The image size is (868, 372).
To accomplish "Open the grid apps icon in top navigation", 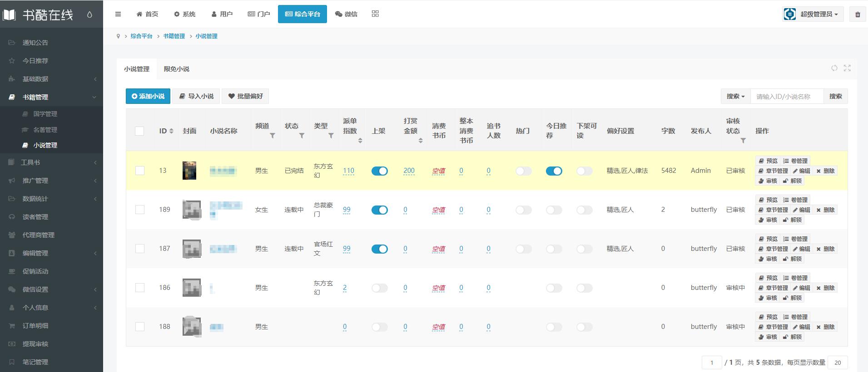I will coord(375,14).
